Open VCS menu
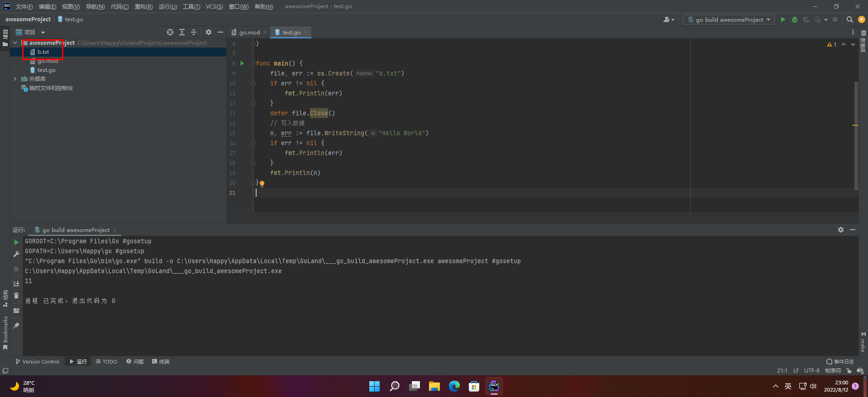868x397 pixels. 214,6
